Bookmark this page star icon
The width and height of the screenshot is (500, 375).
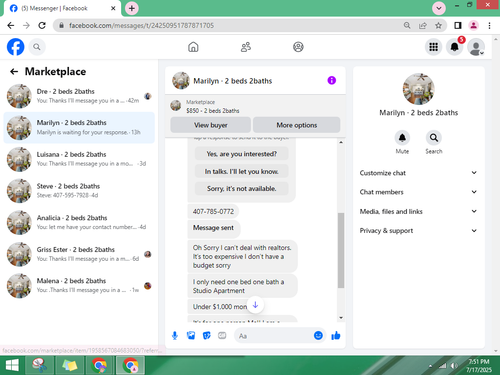pos(438,25)
